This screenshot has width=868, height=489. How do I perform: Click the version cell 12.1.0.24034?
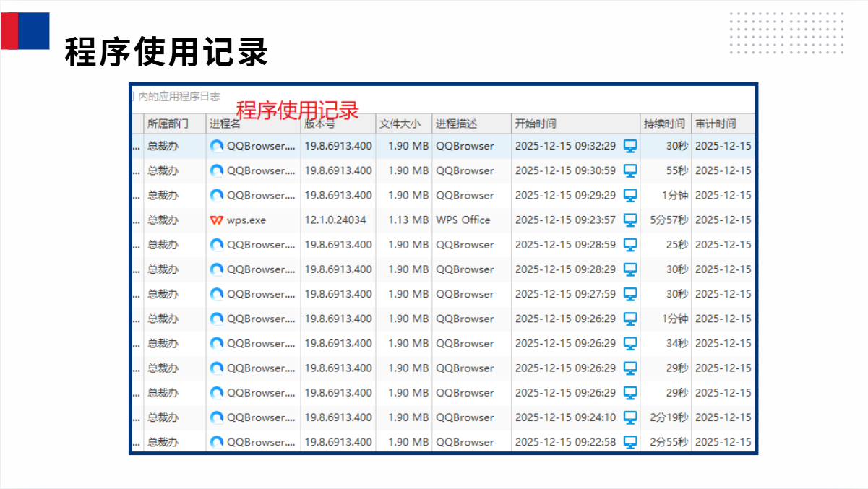[x=335, y=220]
